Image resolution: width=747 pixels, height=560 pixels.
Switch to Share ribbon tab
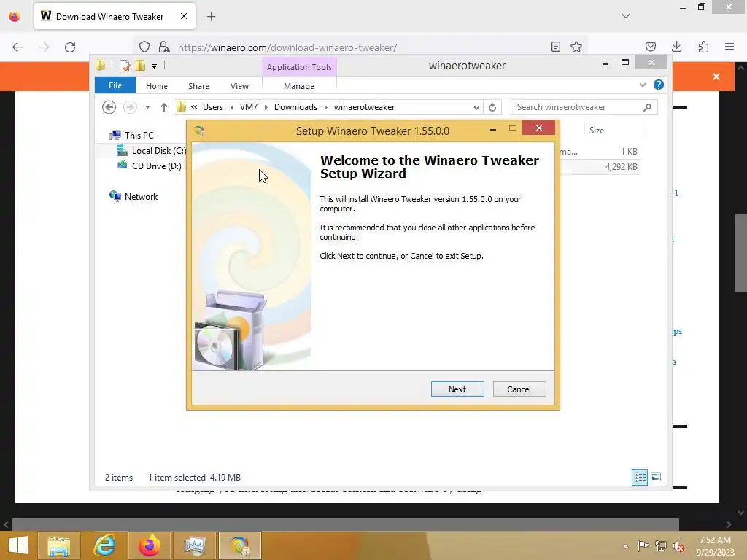click(198, 86)
